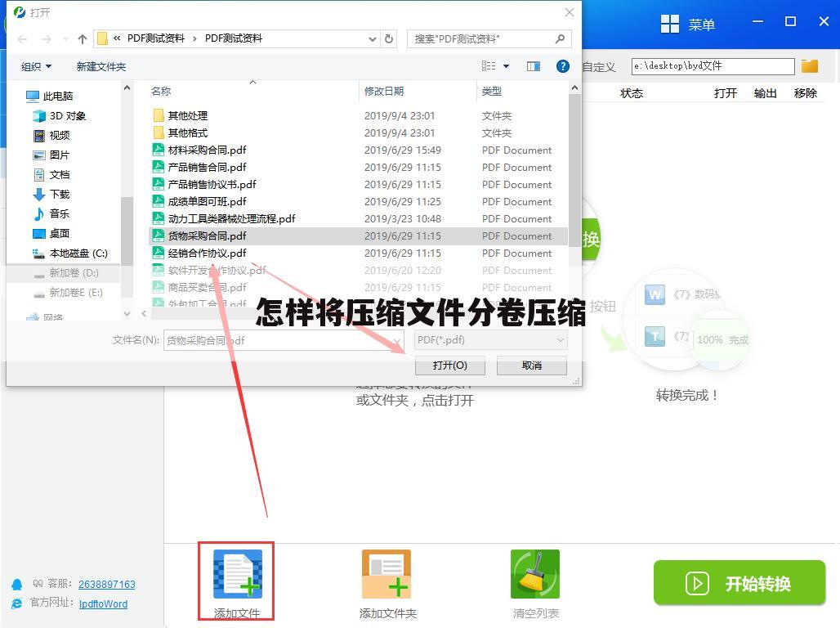840x628 pixels.
Task: Open recent locations dropdown arrow
Action: tap(65, 39)
